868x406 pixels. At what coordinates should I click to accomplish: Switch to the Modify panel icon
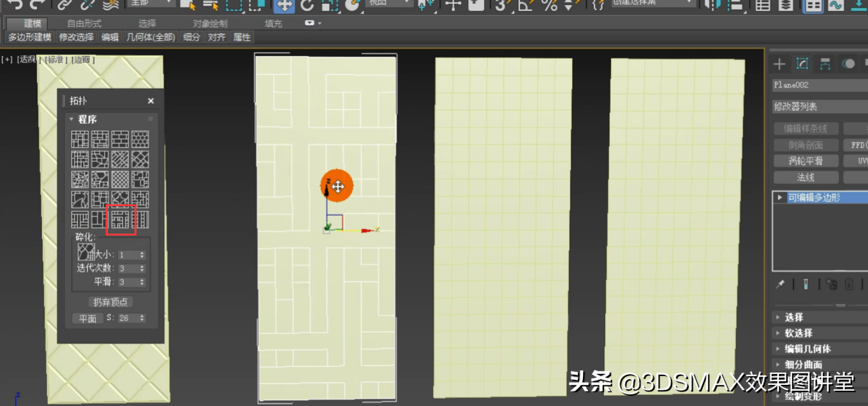coord(802,63)
